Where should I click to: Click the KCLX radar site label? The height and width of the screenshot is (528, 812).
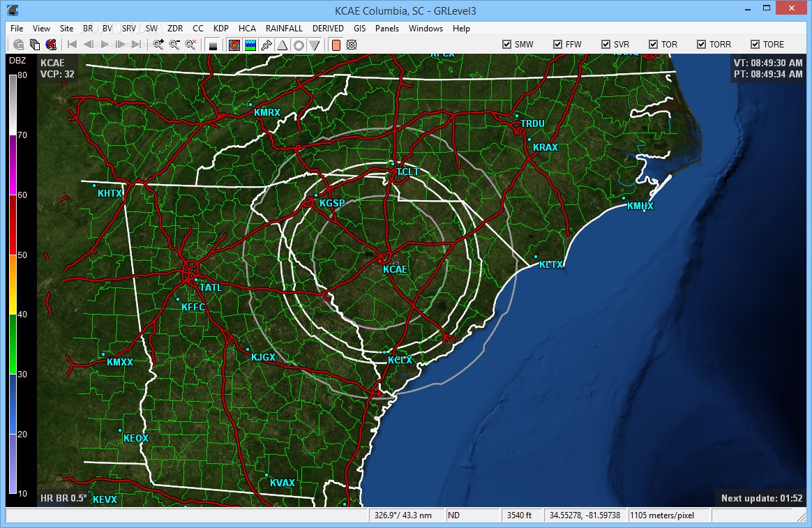(x=400, y=360)
